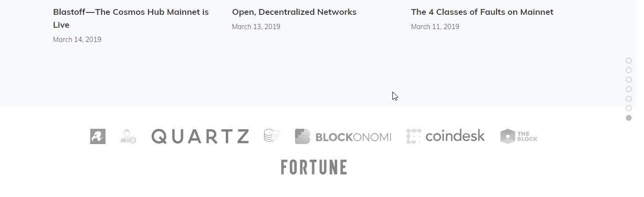Open the CoinDesk logo link
This screenshot has width=644, height=197.
(x=445, y=136)
